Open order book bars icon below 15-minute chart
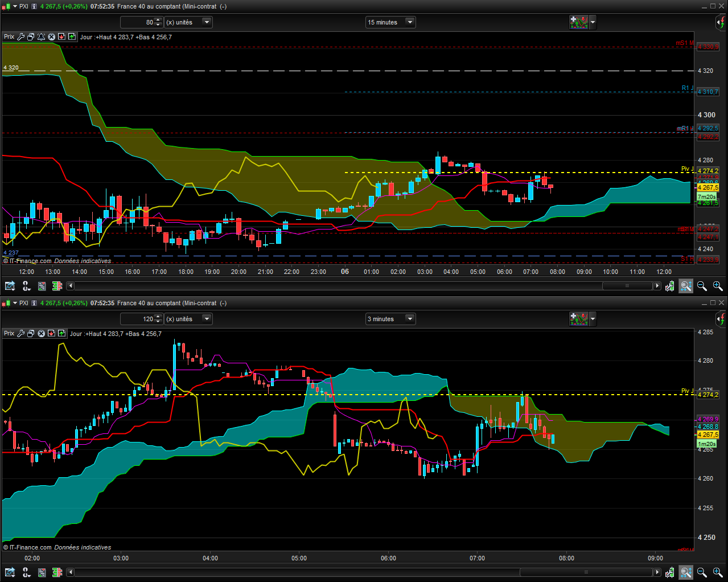 57,286
